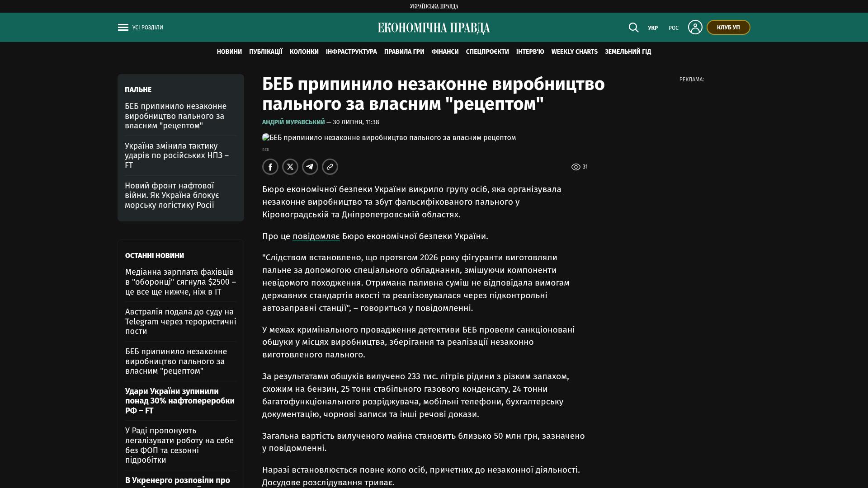
Task: Open news Австралія подала до суду на Telegram
Action: (x=181, y=322)
